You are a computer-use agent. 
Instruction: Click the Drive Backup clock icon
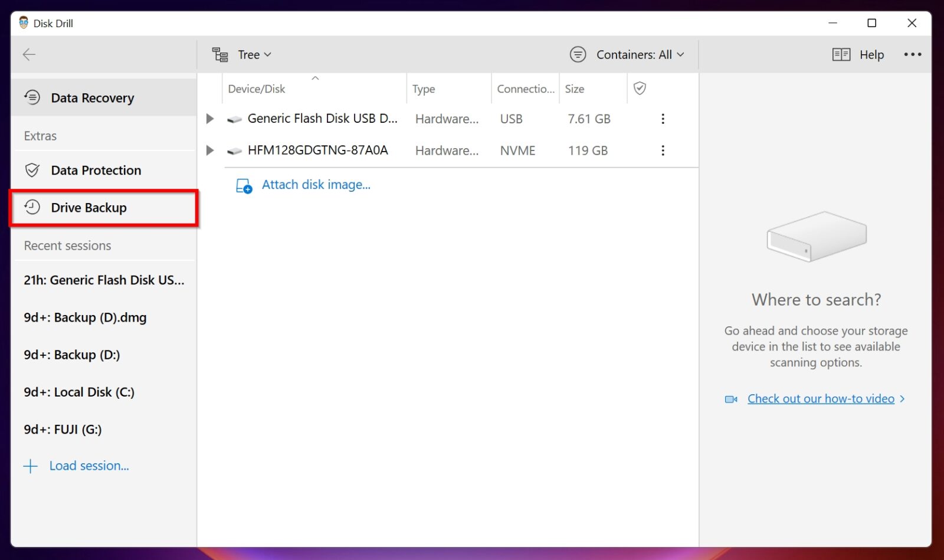point(32,208)
